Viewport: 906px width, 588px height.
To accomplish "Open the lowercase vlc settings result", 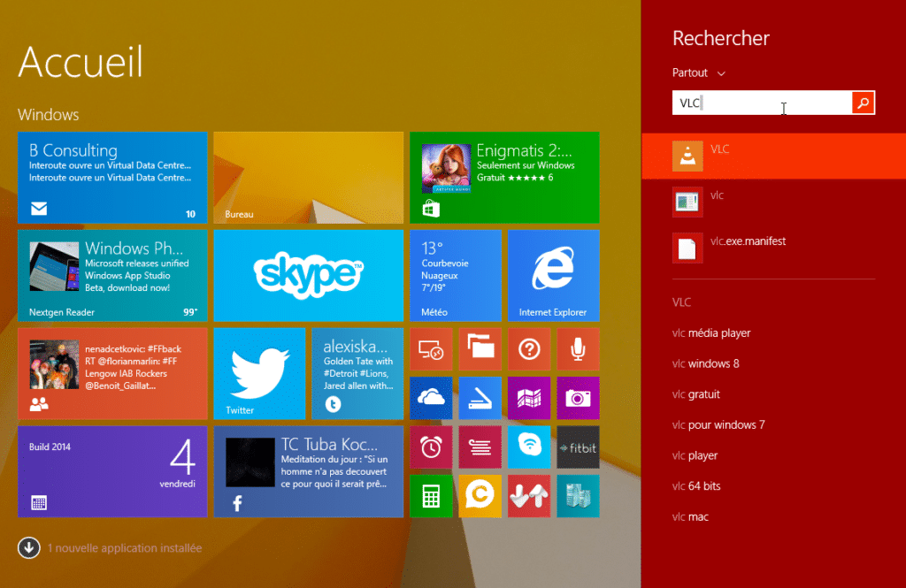I will [773, 202].
